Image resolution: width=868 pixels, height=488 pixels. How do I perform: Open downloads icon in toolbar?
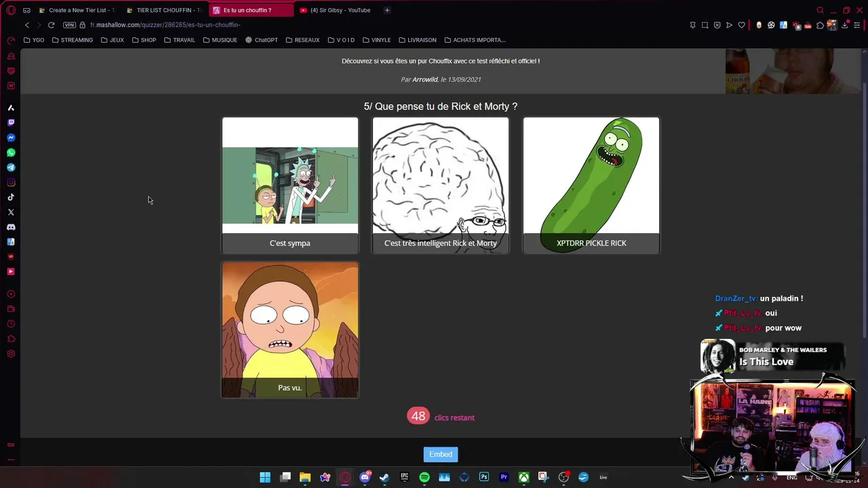845,25
